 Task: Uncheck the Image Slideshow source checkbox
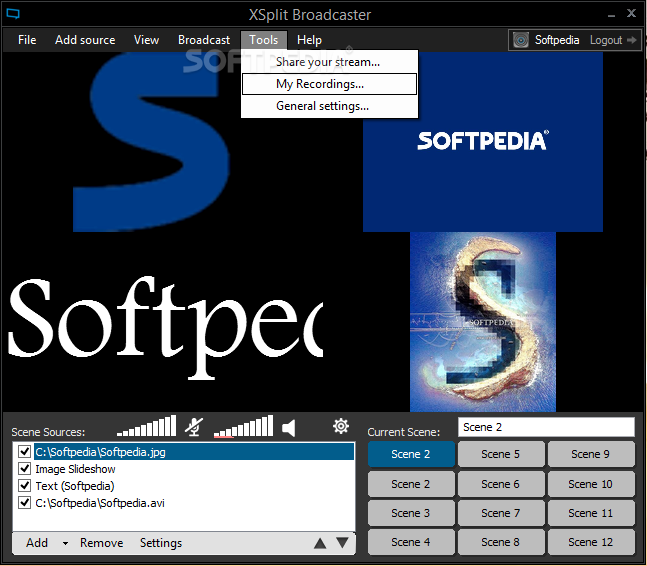[24, 468]
